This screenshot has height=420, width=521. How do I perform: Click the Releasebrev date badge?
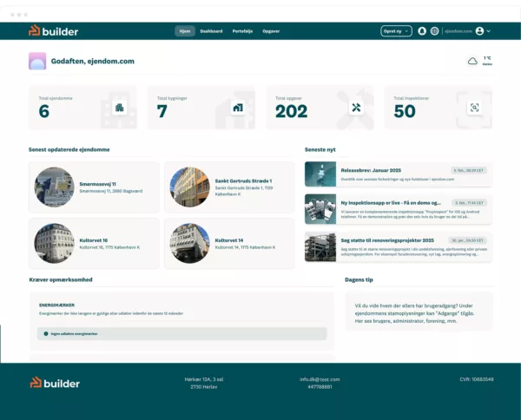click(469, 170)
